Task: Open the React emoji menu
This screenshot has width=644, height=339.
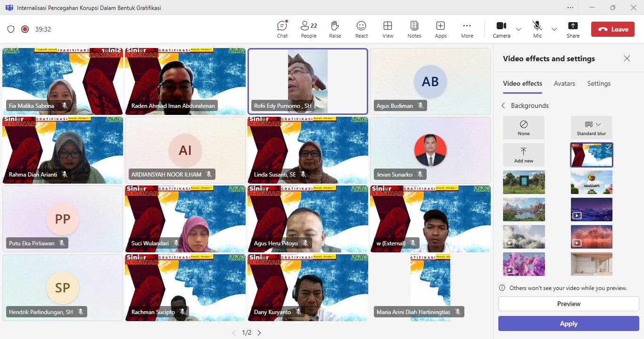Action: pyautogui.click(x=362, y=29)
